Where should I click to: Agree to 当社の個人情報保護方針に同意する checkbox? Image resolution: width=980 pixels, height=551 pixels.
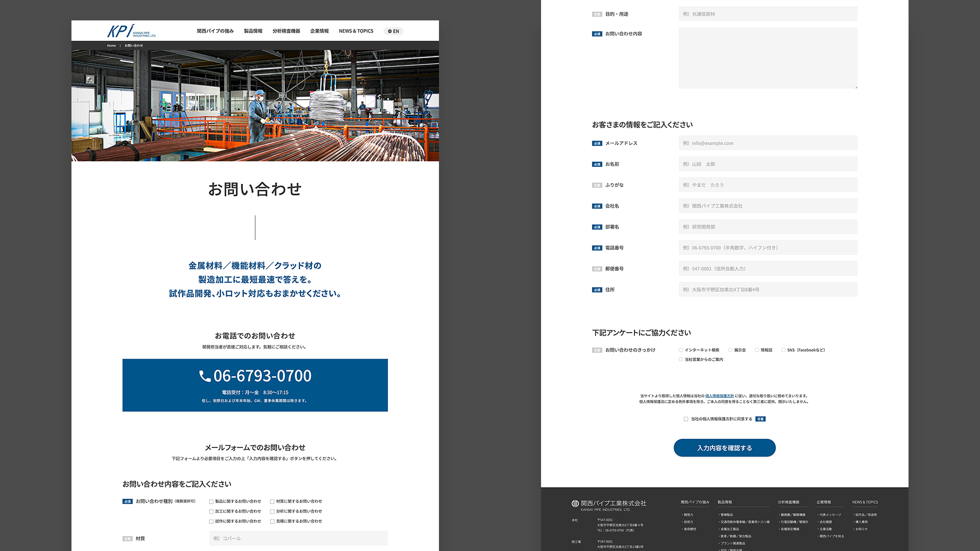pos(686,419)
